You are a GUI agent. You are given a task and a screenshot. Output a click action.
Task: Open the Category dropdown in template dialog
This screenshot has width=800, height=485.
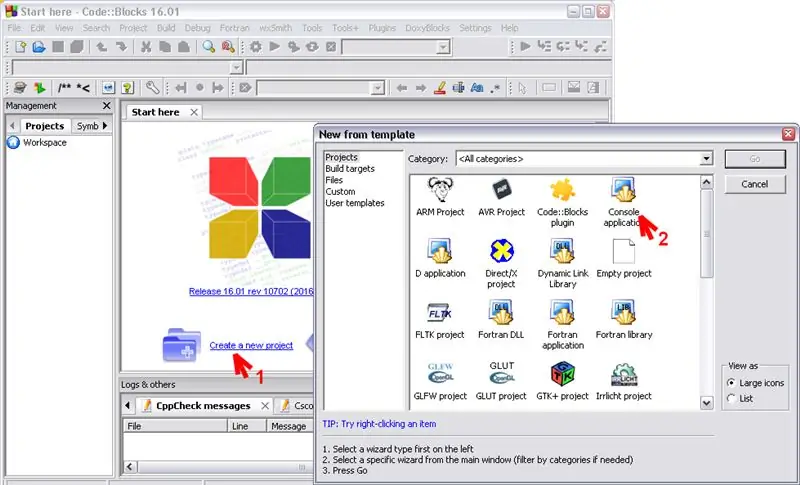[x=706, y=159]
